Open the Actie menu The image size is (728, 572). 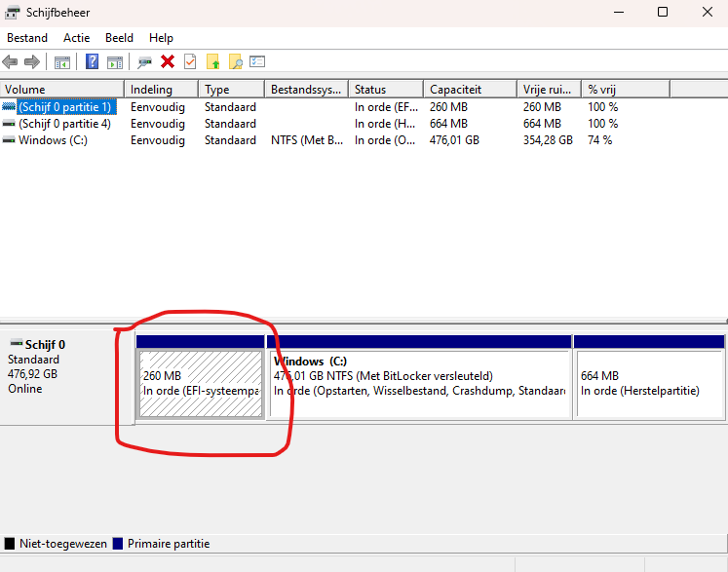(x=76, y=38)
